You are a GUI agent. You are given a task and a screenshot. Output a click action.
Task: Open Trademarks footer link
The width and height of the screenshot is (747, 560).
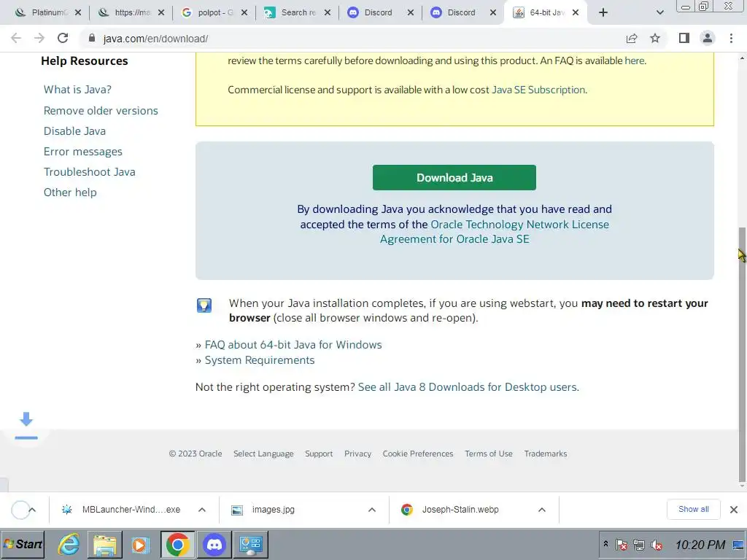(x=546, y=454)
